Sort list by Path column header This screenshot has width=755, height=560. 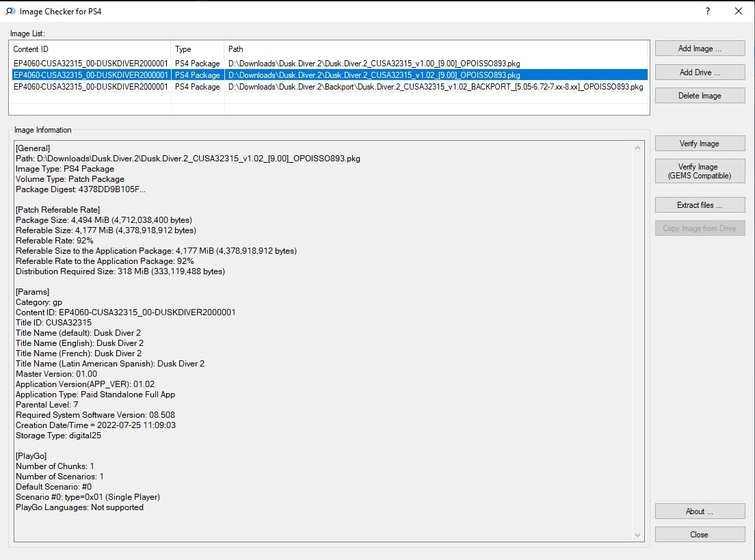tap(436, 49)
